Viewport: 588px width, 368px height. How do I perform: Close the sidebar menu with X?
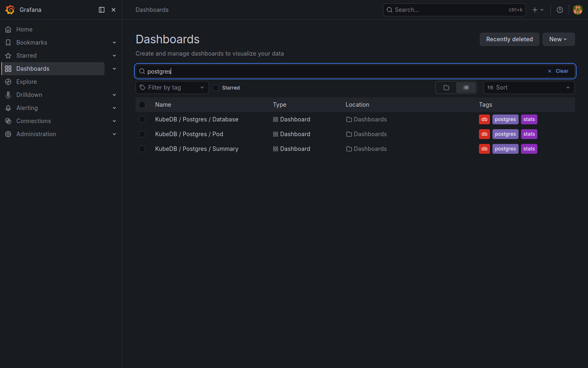(114, 10)
